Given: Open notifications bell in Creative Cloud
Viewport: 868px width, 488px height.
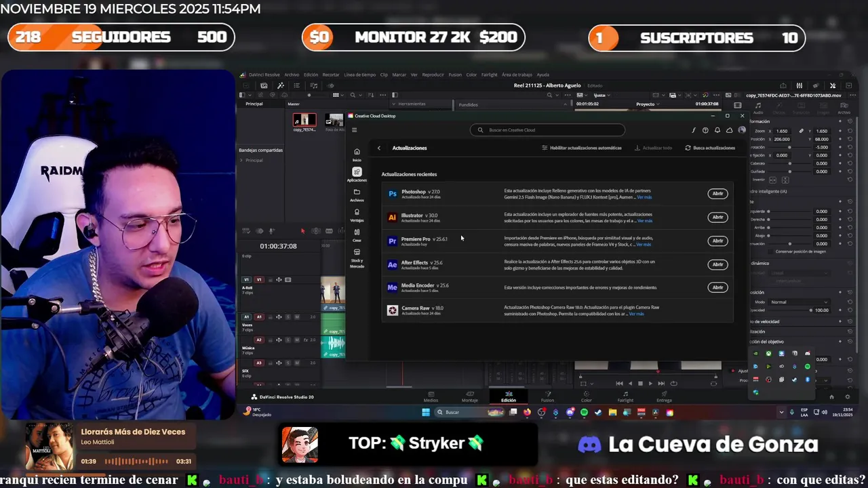Looking at the screenshot, I should pyautogui.click(x=717, y=130).
